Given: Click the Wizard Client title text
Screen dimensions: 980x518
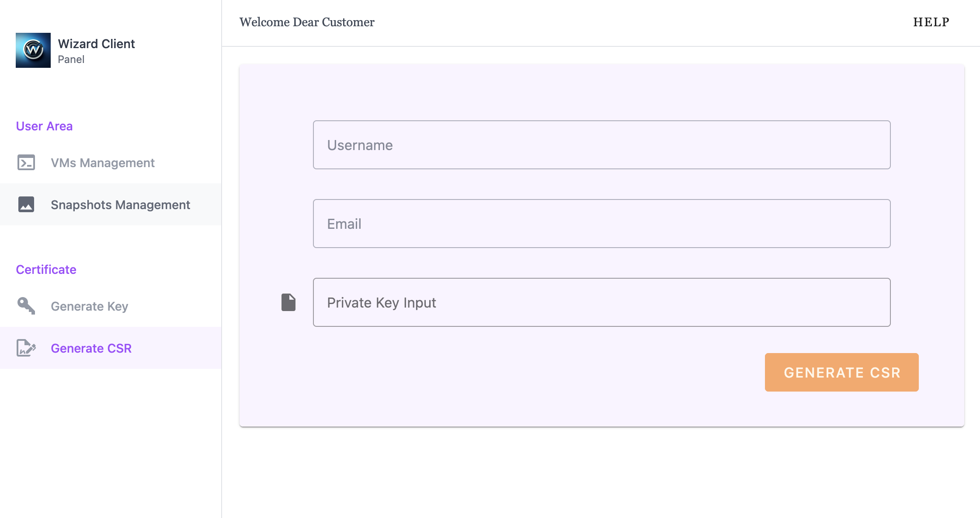Looking at the screenshot, I should click(96, 44).
